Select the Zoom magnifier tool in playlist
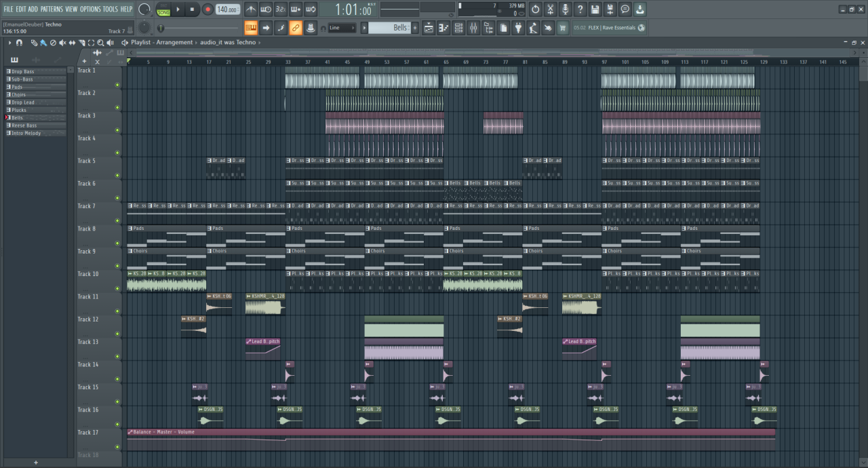868x468 pixels. [x=100, y=43]
